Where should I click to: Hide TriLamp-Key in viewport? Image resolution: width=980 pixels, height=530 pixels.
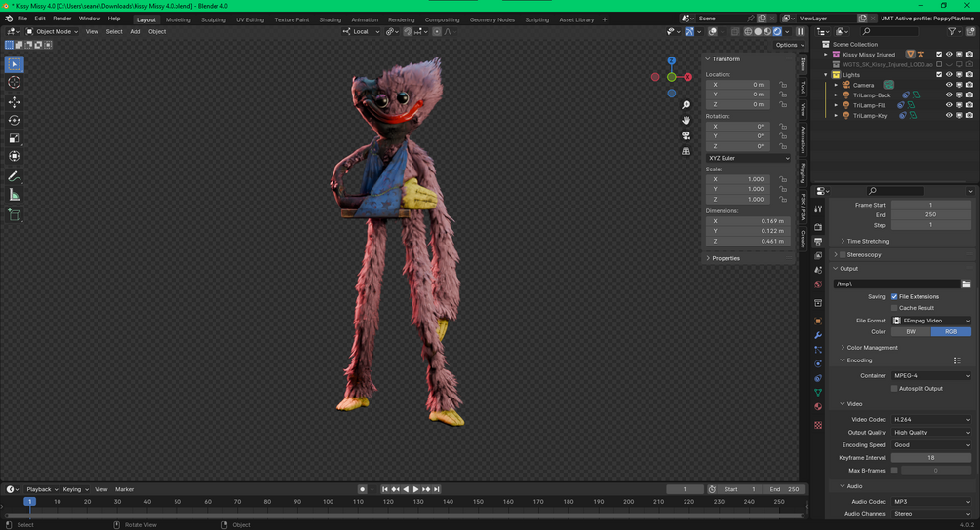949,116
